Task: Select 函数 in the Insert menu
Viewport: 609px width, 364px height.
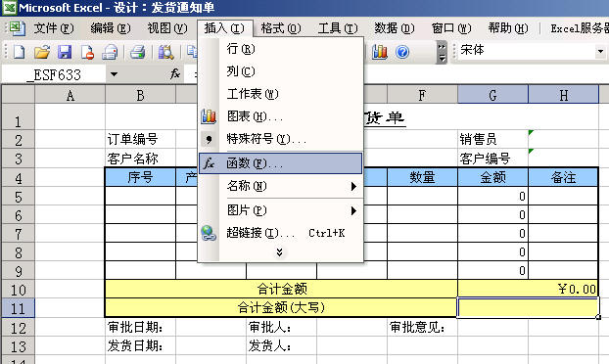Action: (280, 163)
